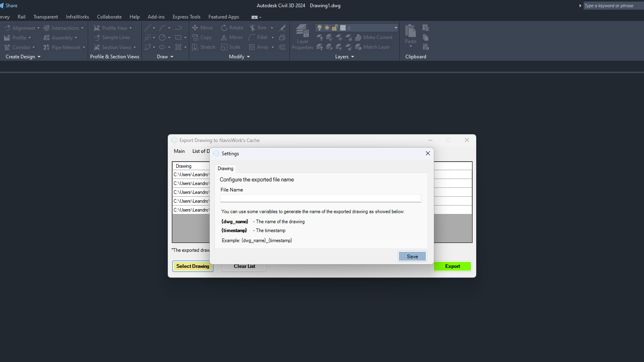The height and width of the screenshot is (362, 644).
Task: Click the Corridor tool
Action: coord(17,47)
